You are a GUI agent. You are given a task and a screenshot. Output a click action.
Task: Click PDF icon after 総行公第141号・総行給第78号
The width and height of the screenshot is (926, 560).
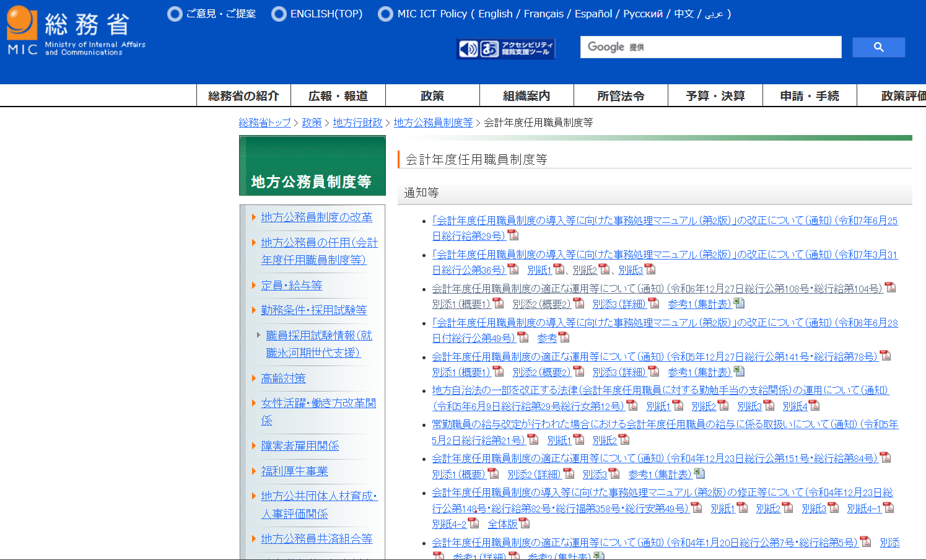885,356
